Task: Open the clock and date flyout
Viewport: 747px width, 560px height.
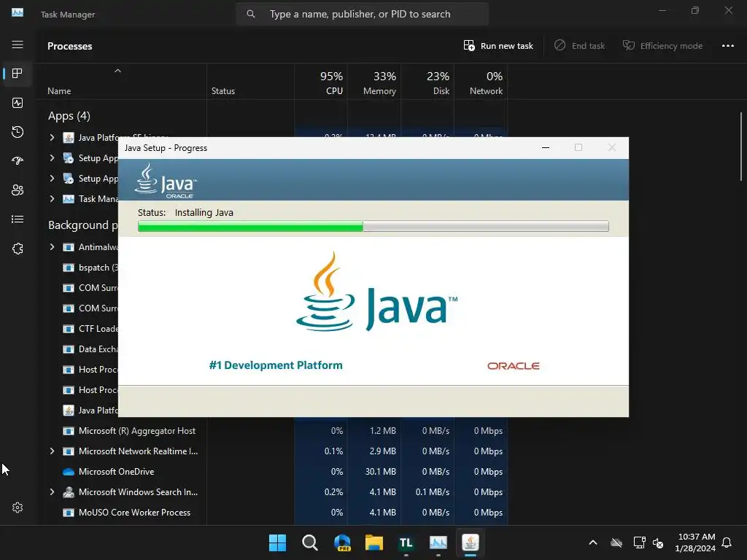Action: tap(695, 542)
